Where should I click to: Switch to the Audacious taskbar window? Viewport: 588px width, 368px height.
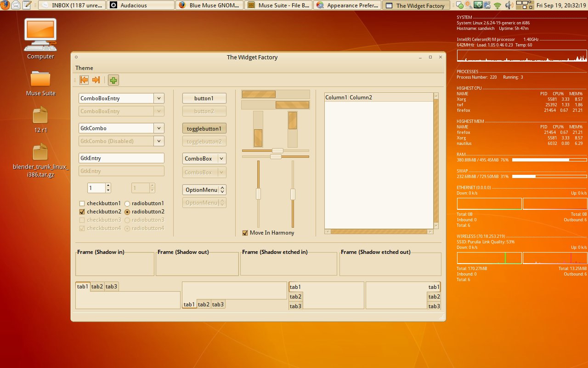pos(140,6)
